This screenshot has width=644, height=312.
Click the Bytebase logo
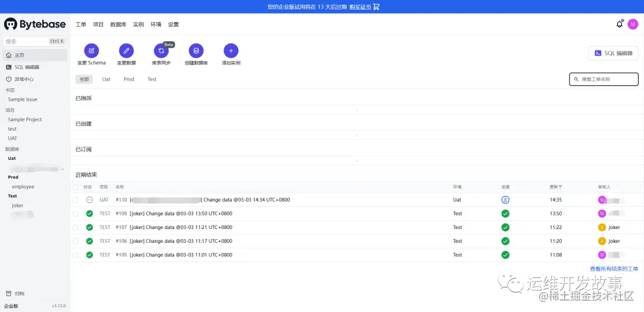pos(35,24)
